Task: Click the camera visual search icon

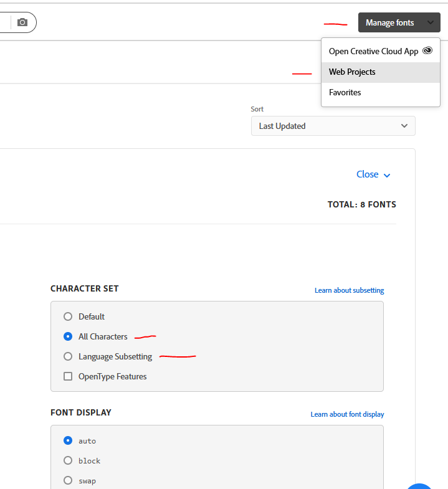Action: pyautogui.click(x=22, y=22)
